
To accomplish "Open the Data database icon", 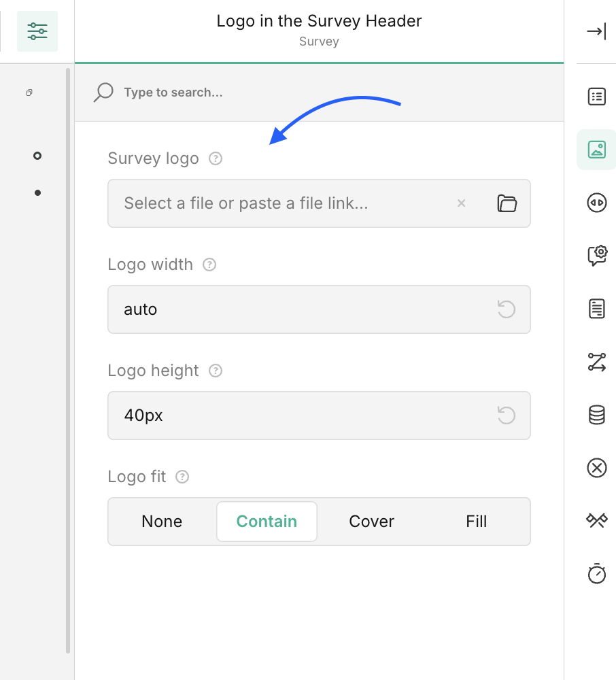I will (x=596, y=415).
